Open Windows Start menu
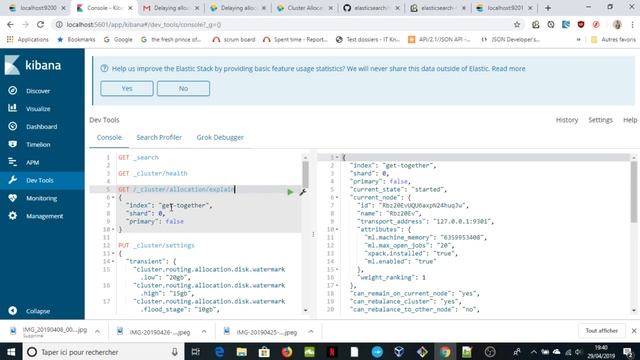Image resolution: width=640 pixels, height=360 pixels. pyautogui.click(x=11, y=352)
